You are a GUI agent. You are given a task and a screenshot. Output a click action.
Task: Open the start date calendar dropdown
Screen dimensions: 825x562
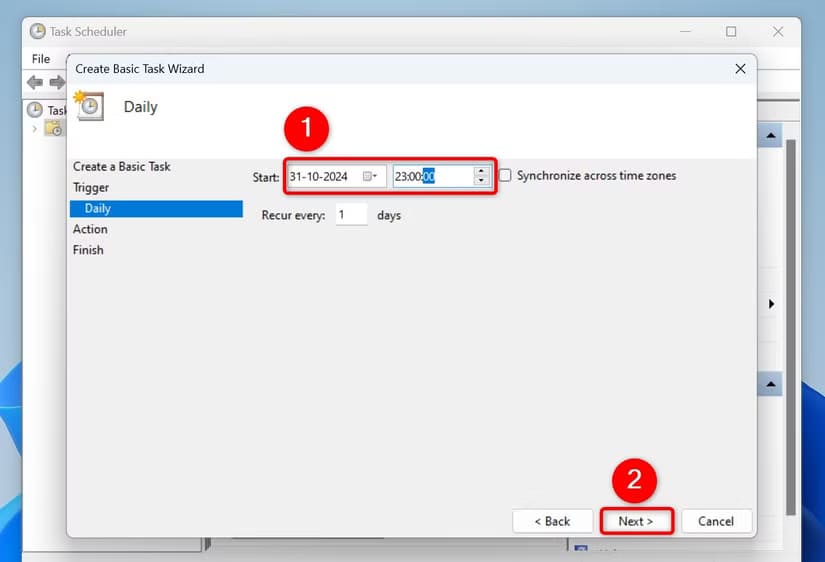[370, 176]
